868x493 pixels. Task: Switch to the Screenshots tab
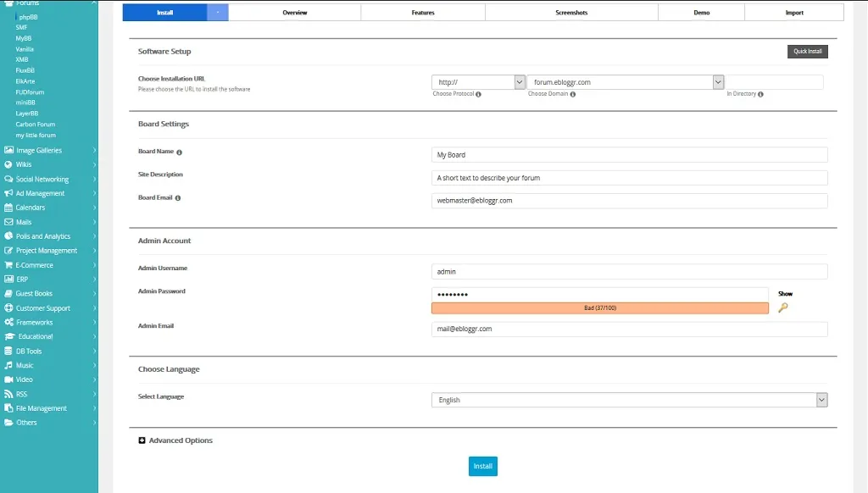572,12
